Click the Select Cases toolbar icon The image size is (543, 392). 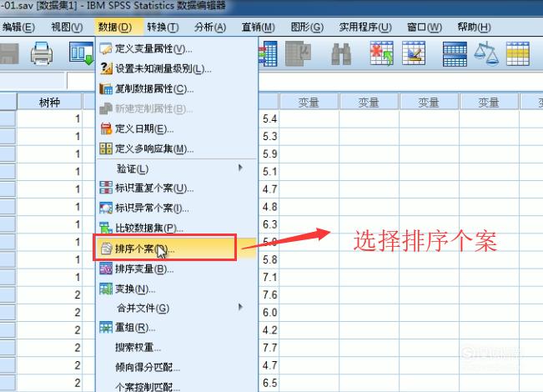[x=518, y=53]
